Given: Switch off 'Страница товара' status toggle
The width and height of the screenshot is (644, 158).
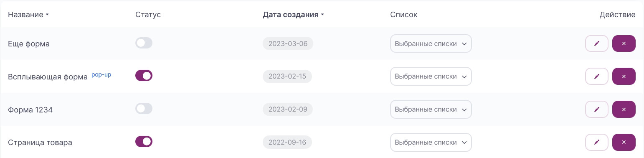Looking at the screenshot, I should [x=144, y=142].
